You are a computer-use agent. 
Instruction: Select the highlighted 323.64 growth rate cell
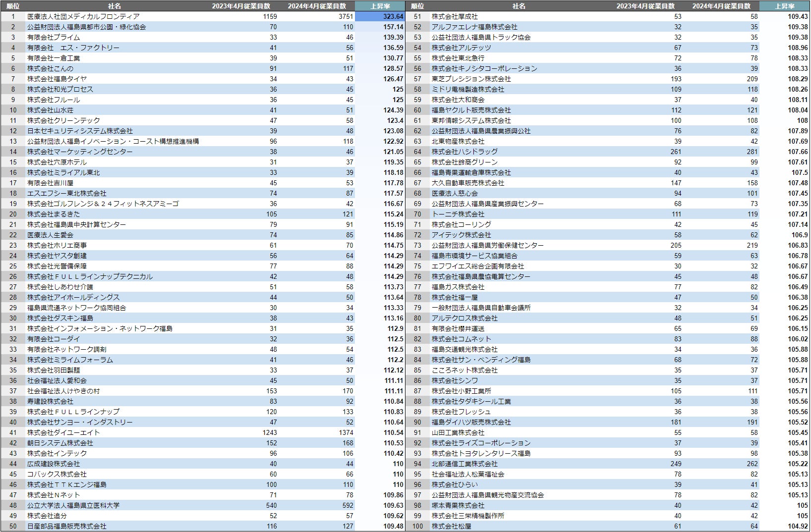(380, 16)
